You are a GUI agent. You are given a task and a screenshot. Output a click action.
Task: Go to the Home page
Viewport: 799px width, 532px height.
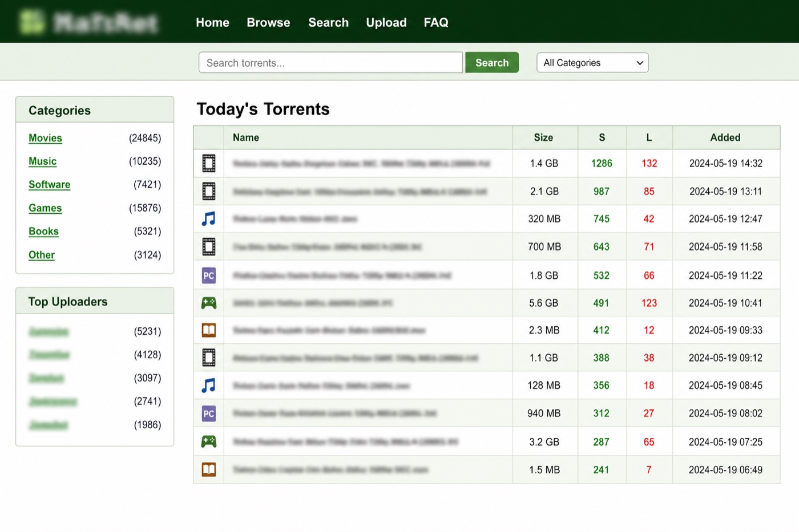(212, 22)
